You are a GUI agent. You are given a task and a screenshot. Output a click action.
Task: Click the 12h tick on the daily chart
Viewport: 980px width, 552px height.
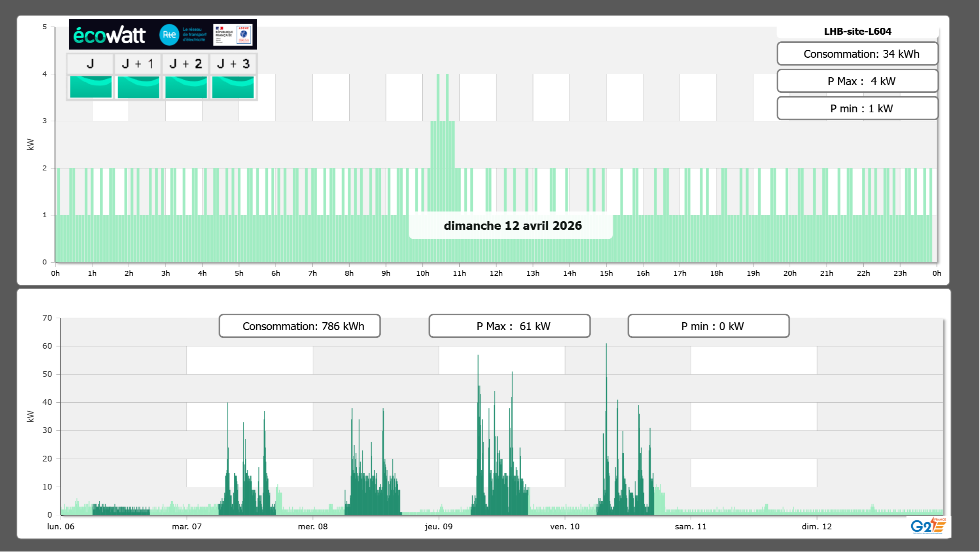click(x=496, y=273)
